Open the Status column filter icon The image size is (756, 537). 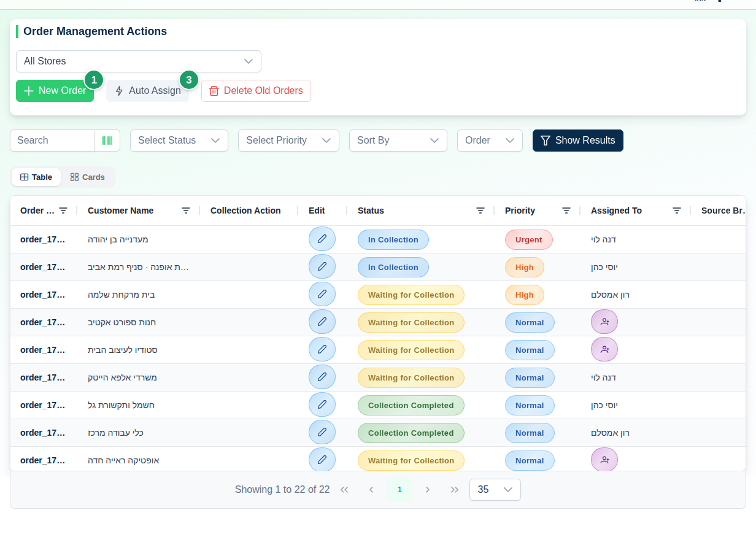(480, 211)
